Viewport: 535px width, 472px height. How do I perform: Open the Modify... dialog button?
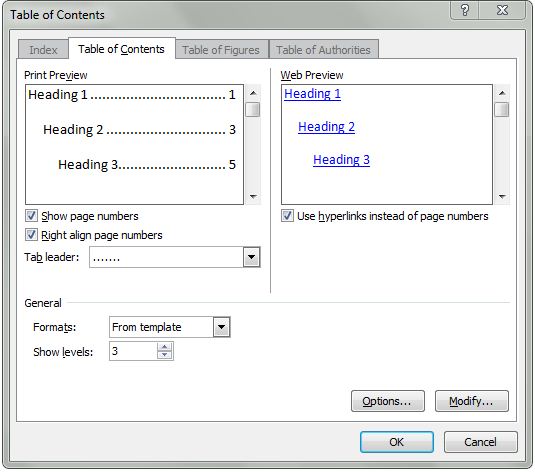tap(472, 401)
